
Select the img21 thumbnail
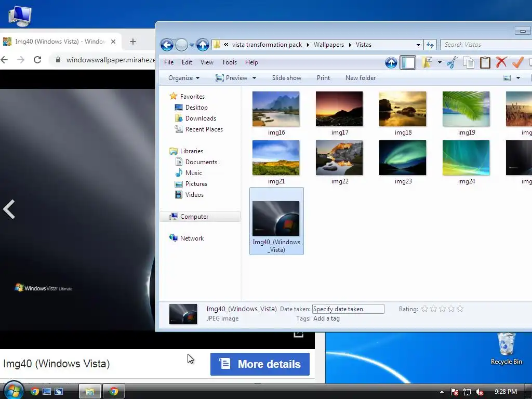tap(276, 158)
